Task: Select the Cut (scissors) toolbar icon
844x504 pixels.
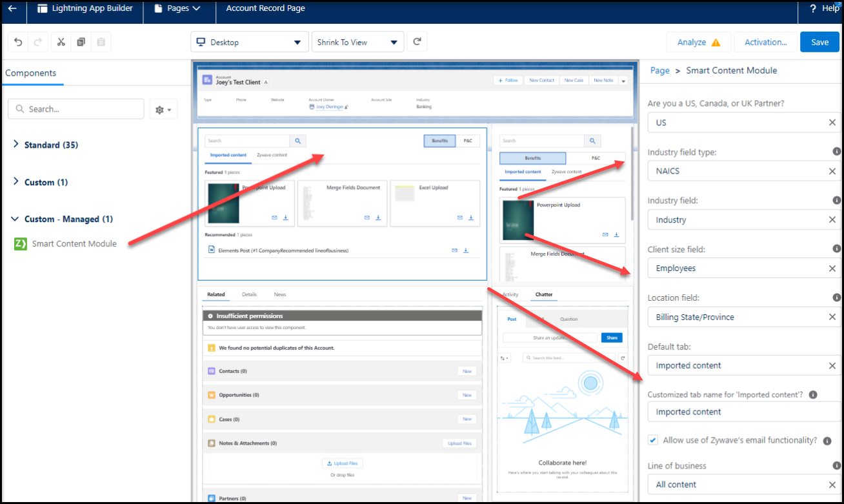Action: pyautogui.click(x=61, y=41)
